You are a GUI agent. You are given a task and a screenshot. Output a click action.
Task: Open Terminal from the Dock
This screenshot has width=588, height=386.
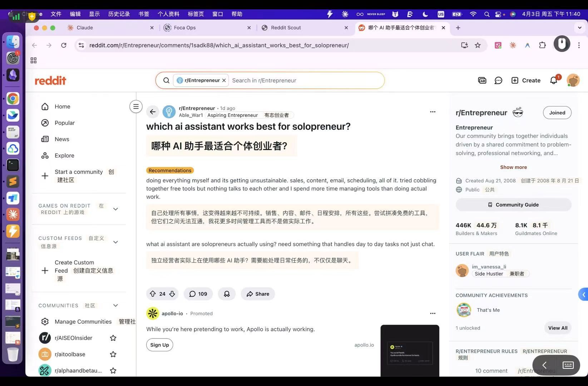tap(13, 165)
